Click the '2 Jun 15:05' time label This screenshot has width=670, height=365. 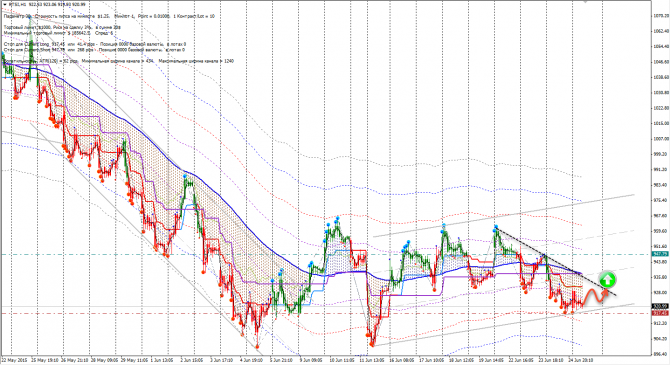(193, 360)
